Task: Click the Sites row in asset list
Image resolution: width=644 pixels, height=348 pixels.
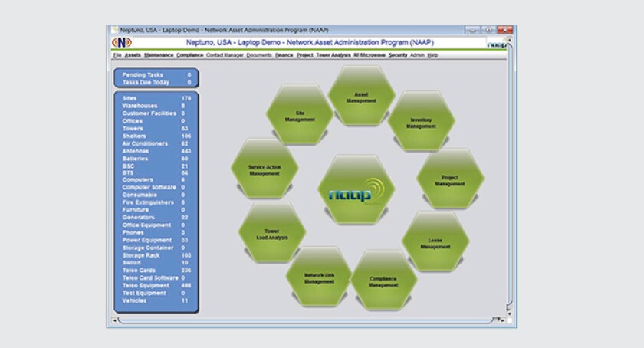Action: [156, 98]
